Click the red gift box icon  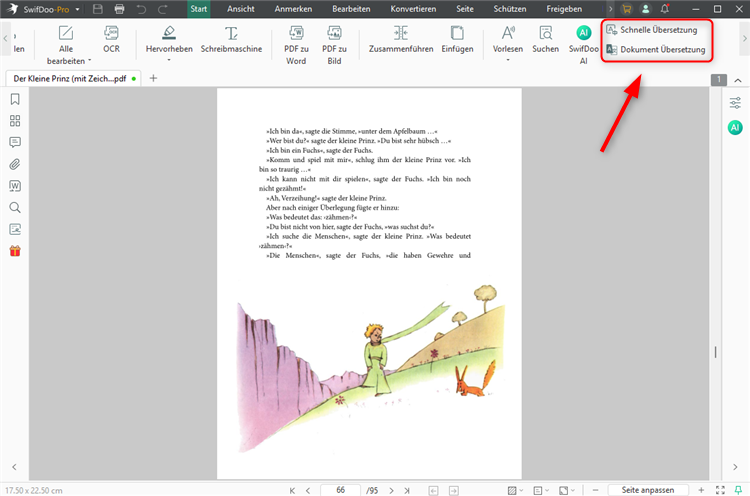point(15,251)
